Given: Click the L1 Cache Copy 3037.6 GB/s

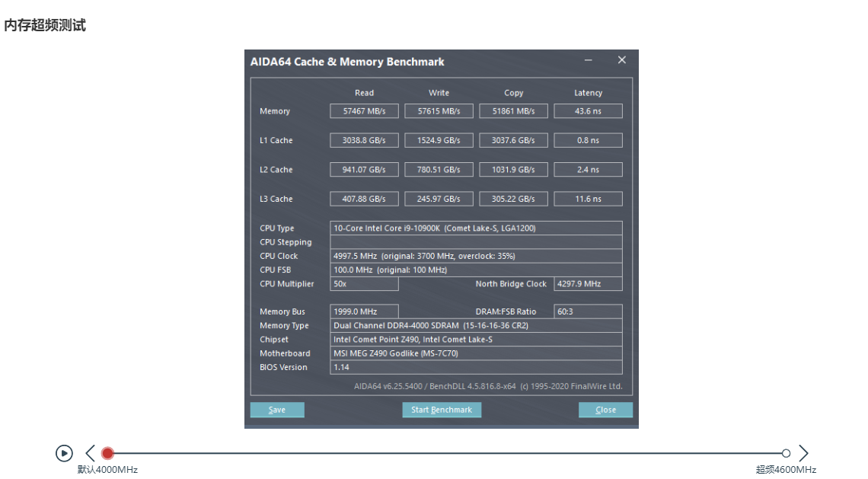Looking at the screenshot, I should [514, 141].
